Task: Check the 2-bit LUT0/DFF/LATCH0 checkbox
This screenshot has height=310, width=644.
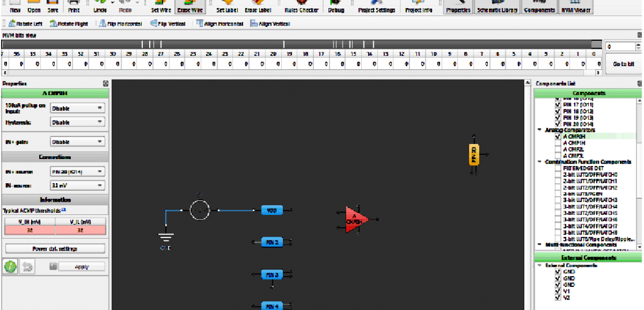Action: [x=558, y=175]
